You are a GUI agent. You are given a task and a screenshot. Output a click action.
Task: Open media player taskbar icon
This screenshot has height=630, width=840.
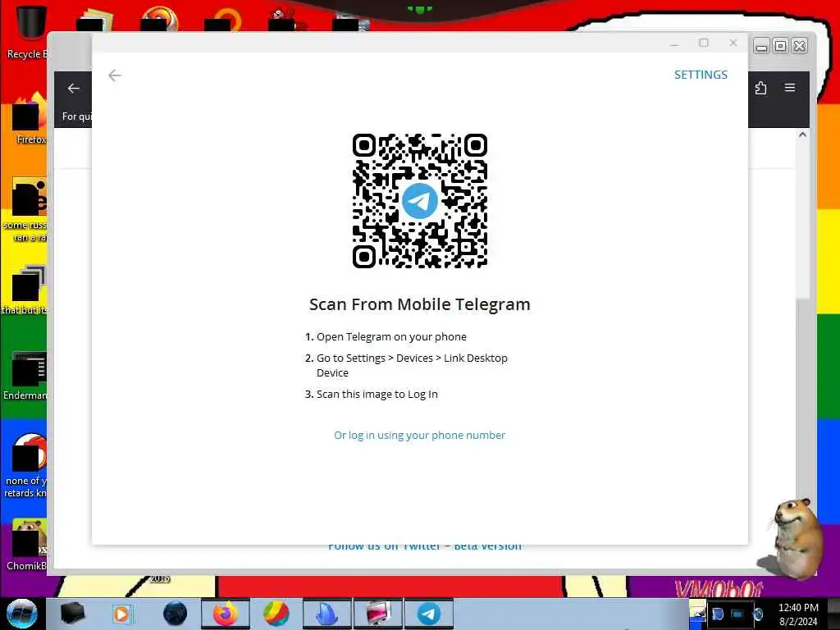click(x=121, y=614)
